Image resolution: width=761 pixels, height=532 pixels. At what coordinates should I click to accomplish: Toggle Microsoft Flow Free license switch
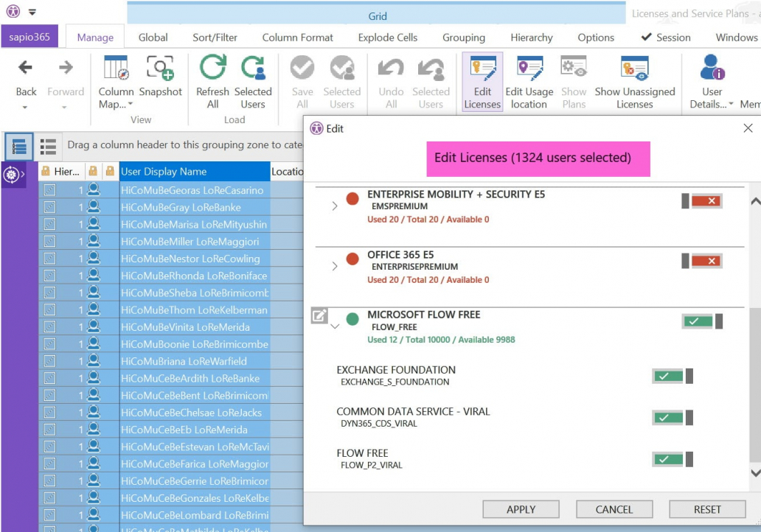[x=702, y=321]
